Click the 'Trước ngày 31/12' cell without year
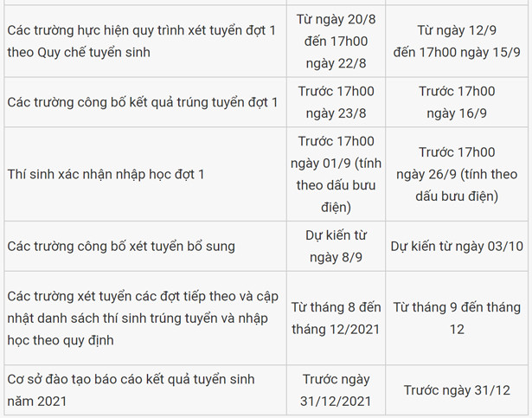Image resolution: width=532 pixels, height=418 pixels. point(457,390)
